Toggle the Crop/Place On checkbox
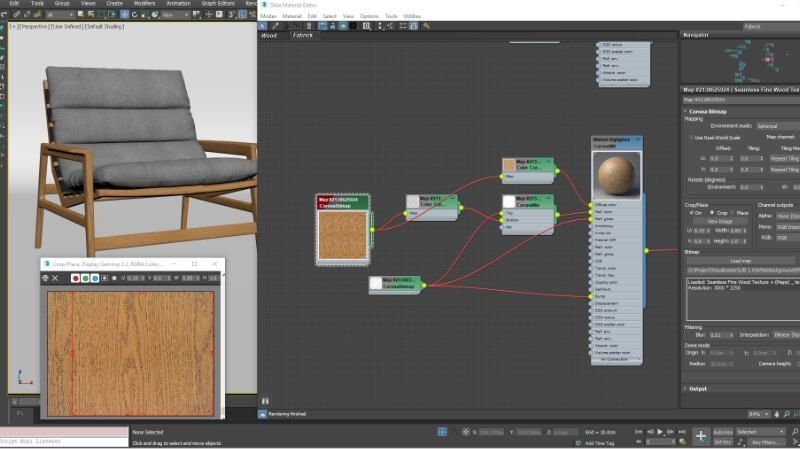The width and height of the screenshot is (800, 450). click(x=692, y=213)
